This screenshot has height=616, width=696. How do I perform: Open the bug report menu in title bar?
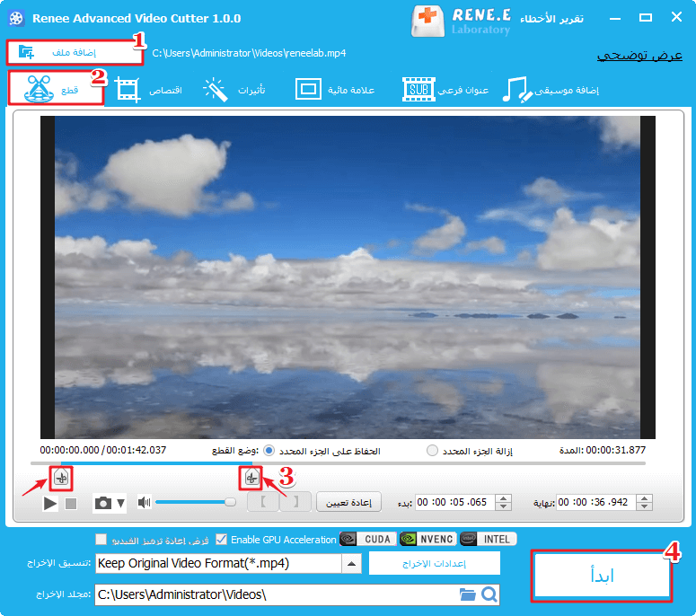pyautogui.click(x=551, y=19)
